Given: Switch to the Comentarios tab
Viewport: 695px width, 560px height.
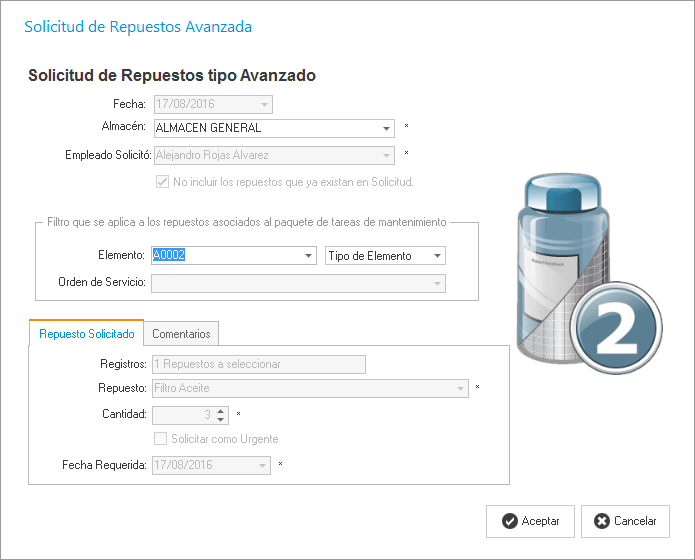Looking at the screenshot, I should pyautogui.click(x=181, y=334).
